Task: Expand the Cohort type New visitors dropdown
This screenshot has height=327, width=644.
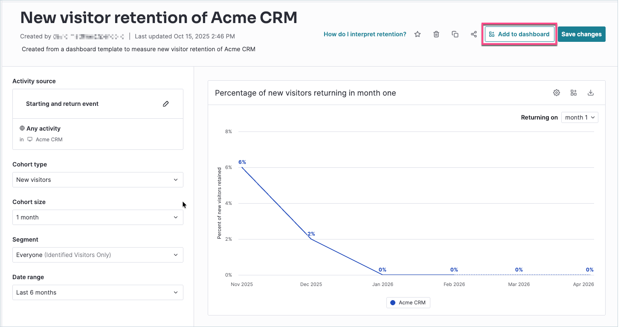Action: 98,180
